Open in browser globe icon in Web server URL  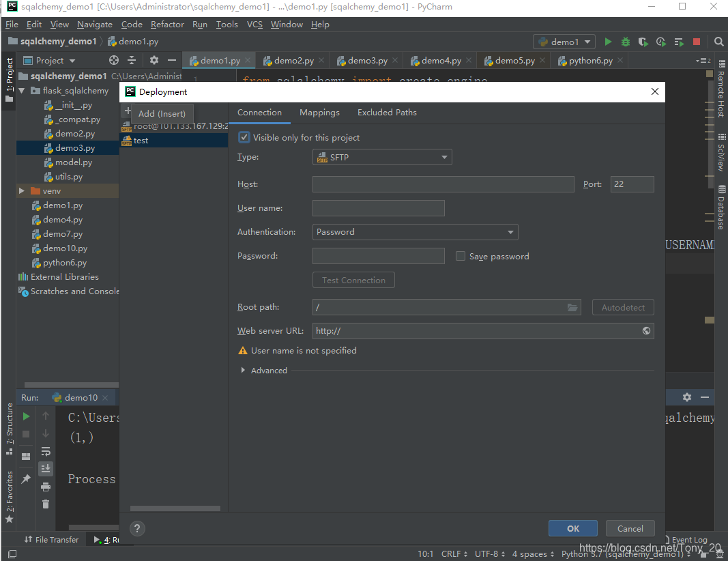point(646,330)
